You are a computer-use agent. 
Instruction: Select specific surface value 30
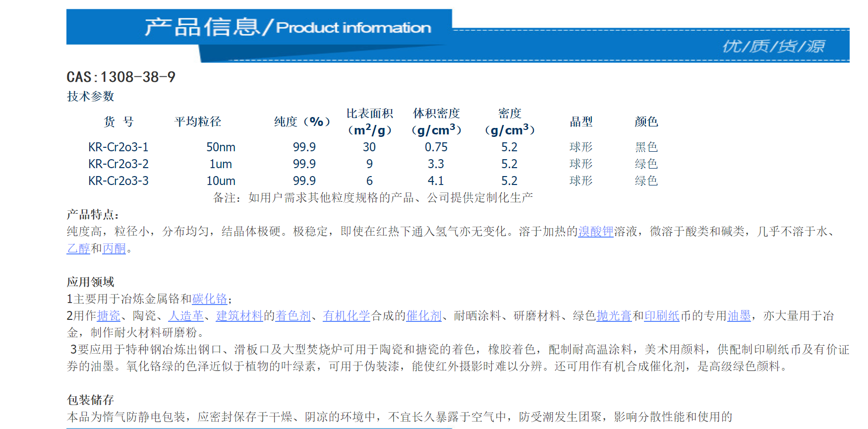point(369,147)
